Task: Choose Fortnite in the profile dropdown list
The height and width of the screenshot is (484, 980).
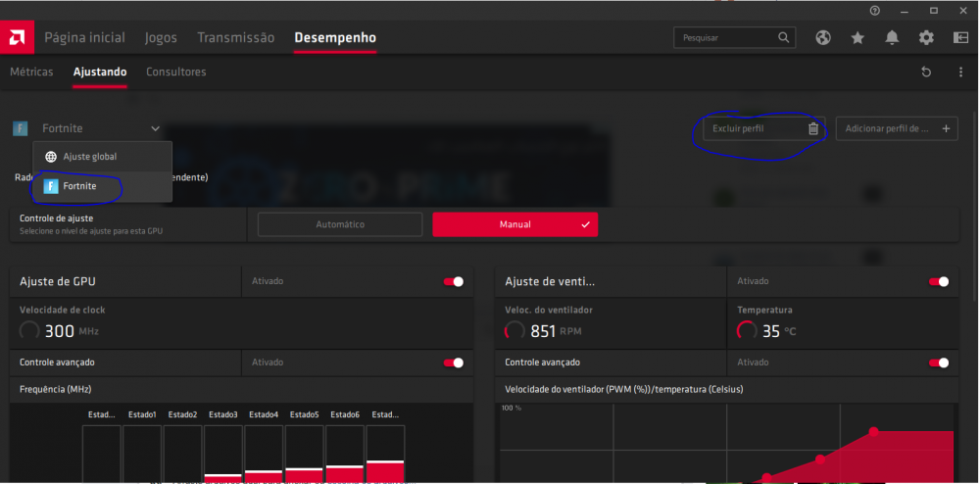Action: pyautogui.click(x=79, y=186)
